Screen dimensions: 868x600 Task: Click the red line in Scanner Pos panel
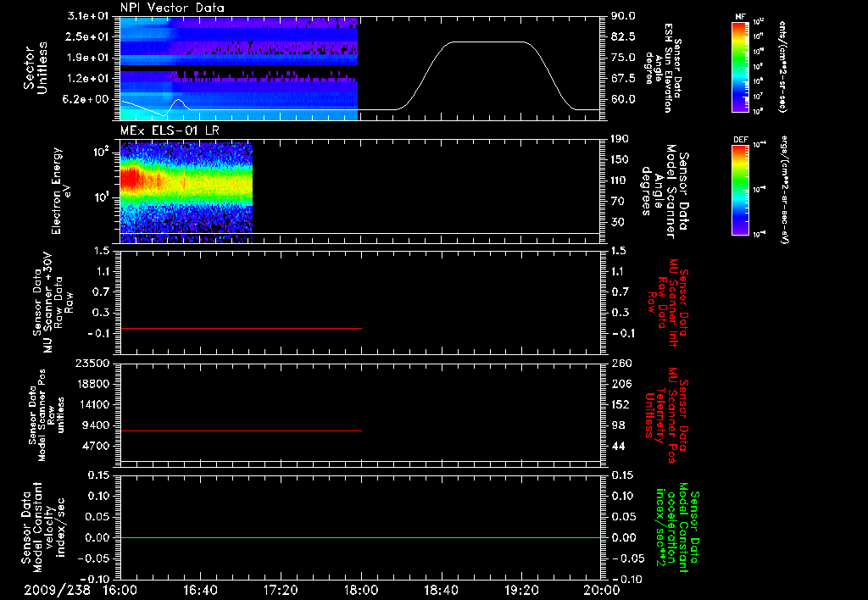coord(241,431)
